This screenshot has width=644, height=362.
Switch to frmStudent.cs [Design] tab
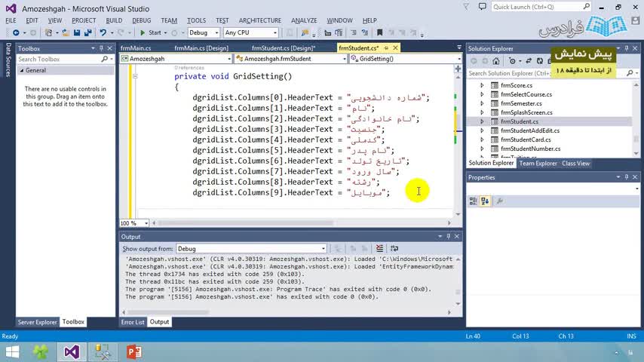[x=284, y=48]
